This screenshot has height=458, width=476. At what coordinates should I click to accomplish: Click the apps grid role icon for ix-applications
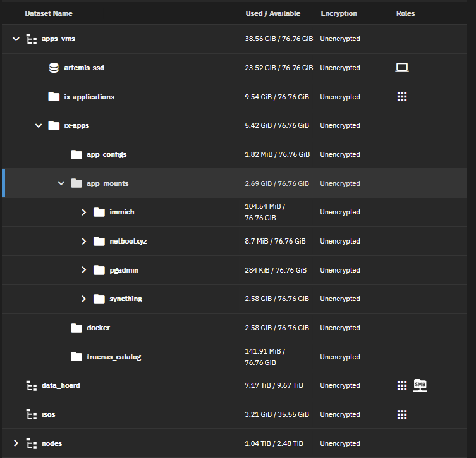click(402, 97)
